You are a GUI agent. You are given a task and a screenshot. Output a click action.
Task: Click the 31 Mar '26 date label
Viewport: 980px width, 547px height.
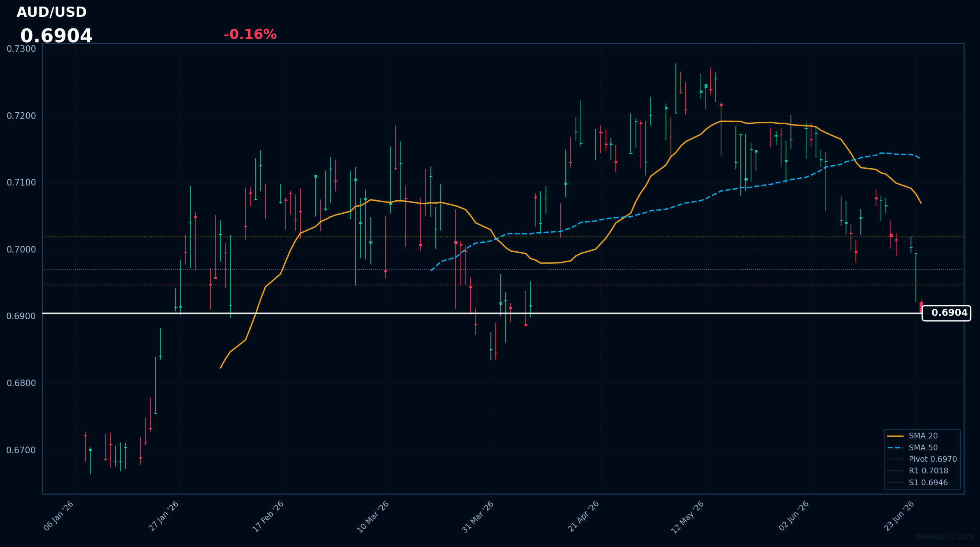coord(478,517)
